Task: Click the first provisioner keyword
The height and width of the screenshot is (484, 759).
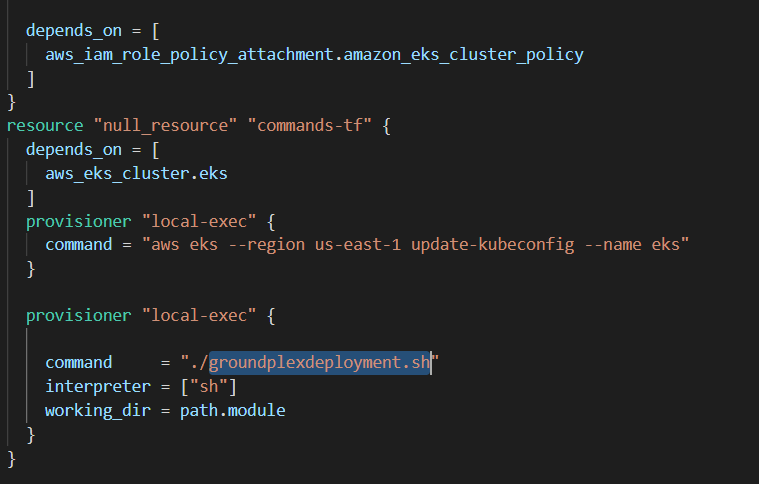Action: tap(78, 222)
